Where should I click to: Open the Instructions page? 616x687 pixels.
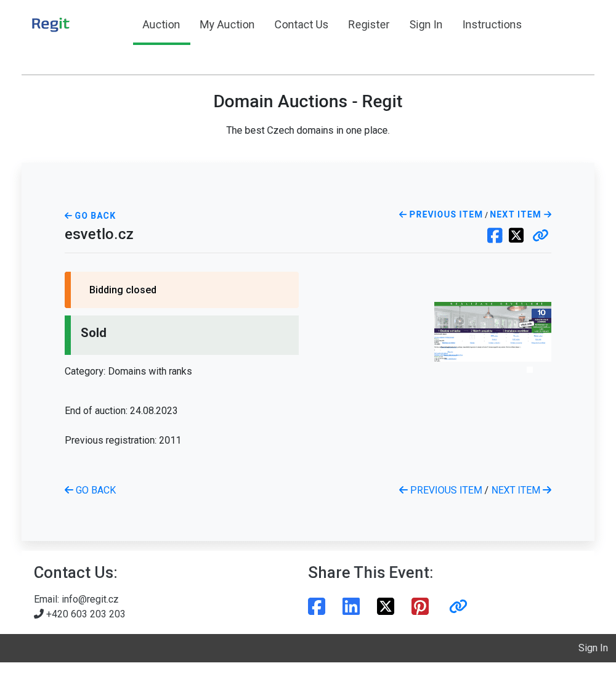[492, 25]
